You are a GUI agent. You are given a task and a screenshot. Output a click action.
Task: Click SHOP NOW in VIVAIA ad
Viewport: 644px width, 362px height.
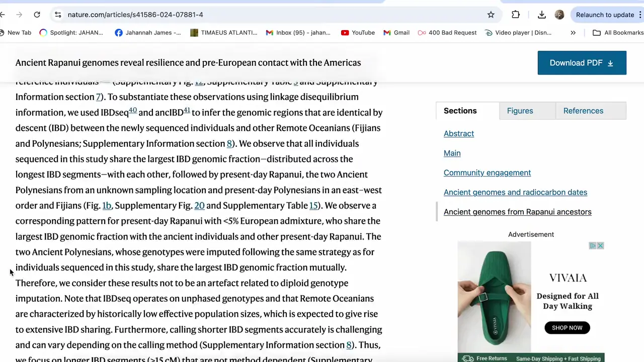tap(567, 328)
